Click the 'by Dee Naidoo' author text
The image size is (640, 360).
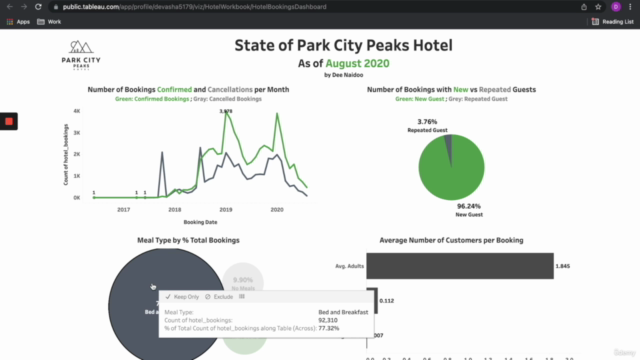tap(344, 75)
